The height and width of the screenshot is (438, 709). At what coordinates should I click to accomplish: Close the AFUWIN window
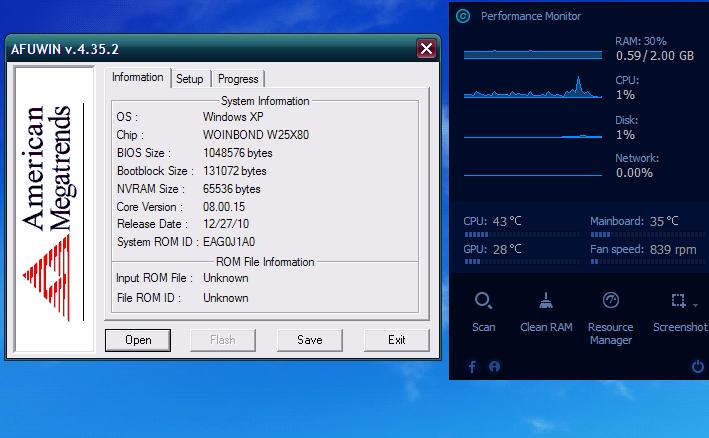point(426,48)
